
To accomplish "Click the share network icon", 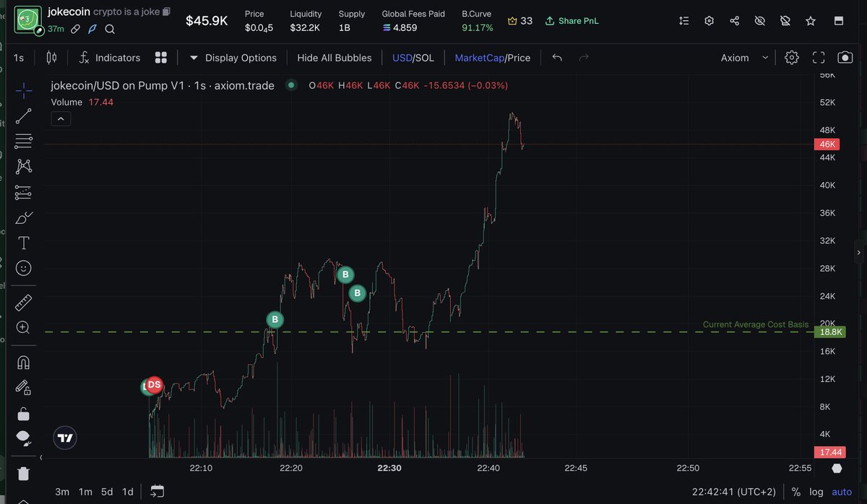I will (735, 21).
